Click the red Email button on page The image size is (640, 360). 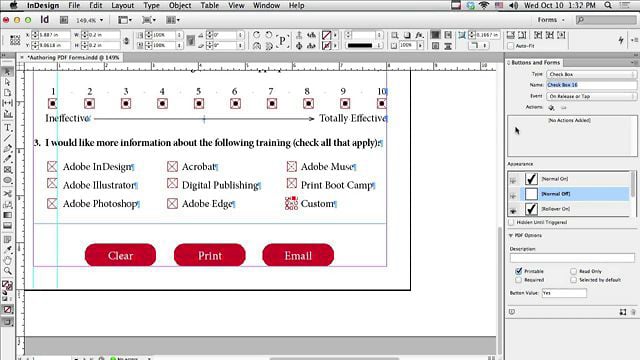pyautogui.click(x=298, y=255)
